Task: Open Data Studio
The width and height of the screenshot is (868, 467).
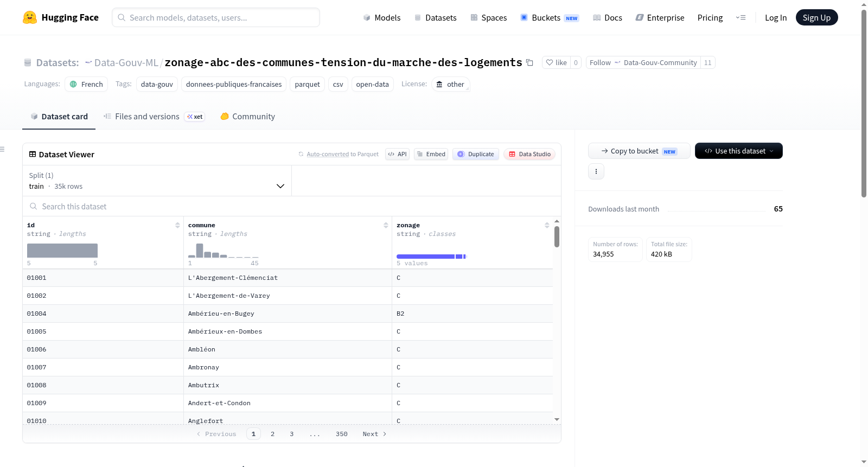Action: [x=529, y=154]
